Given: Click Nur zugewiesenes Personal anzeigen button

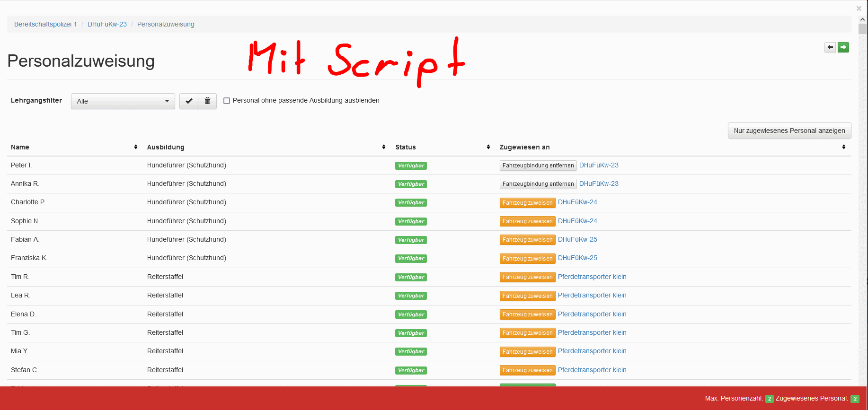Looking at the screenshot, I should click(x=789, y=131).
